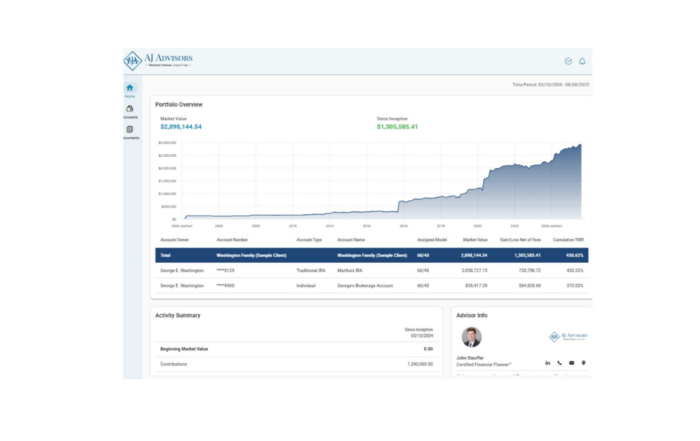Sort by Account Owner column header

pyautogui.click(x=175, y=240)
